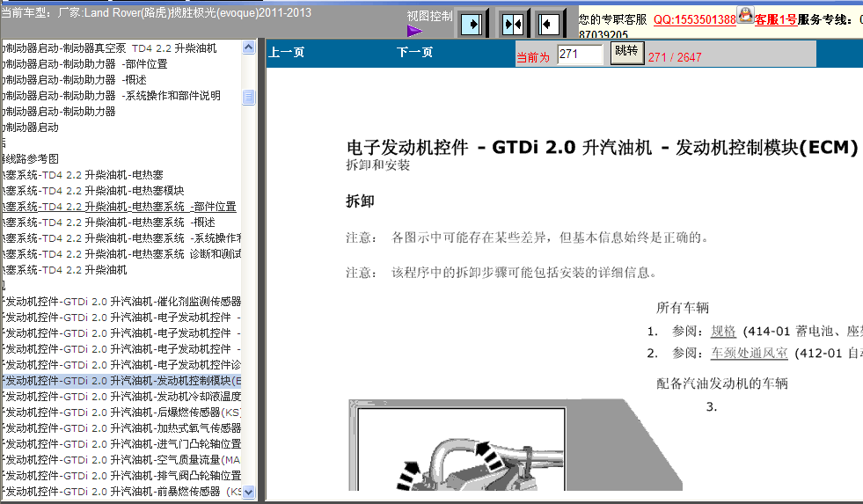Select GTDi 2.0 前暴燃传感器 entry

pos(121,492)
